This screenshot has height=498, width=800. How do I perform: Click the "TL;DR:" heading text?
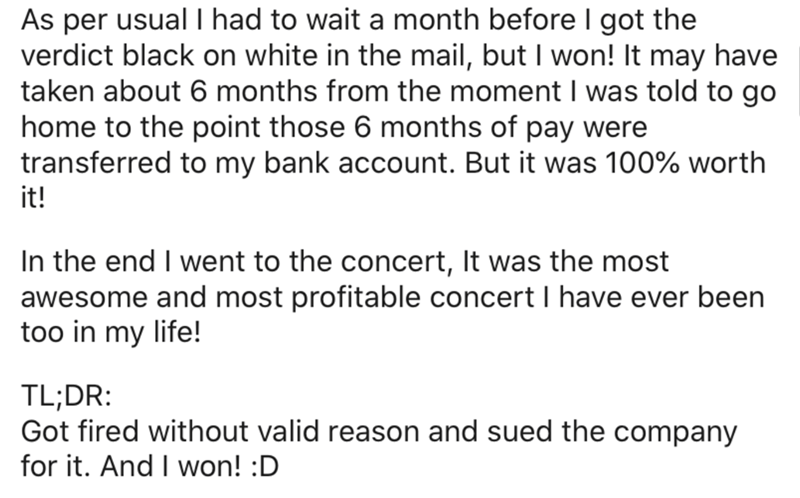(x=66, y=396)
